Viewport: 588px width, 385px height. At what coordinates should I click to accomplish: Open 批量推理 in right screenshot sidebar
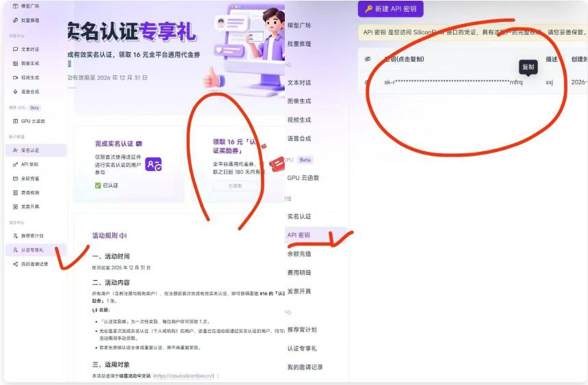[x=299, y=44]
